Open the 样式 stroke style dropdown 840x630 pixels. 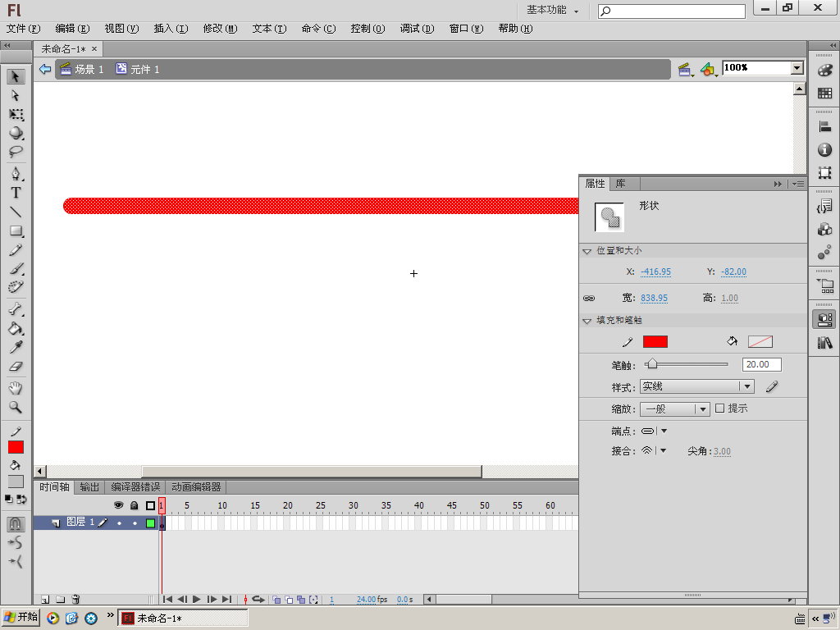697,386
